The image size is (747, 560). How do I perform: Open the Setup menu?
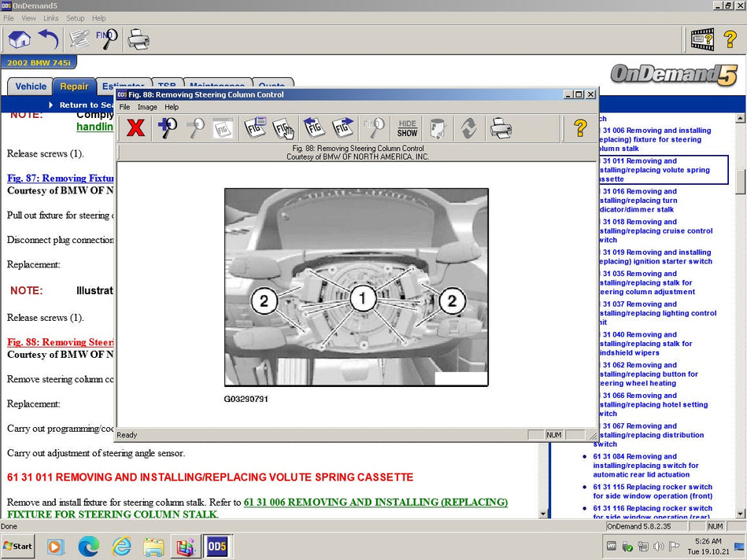coord(75,18)
